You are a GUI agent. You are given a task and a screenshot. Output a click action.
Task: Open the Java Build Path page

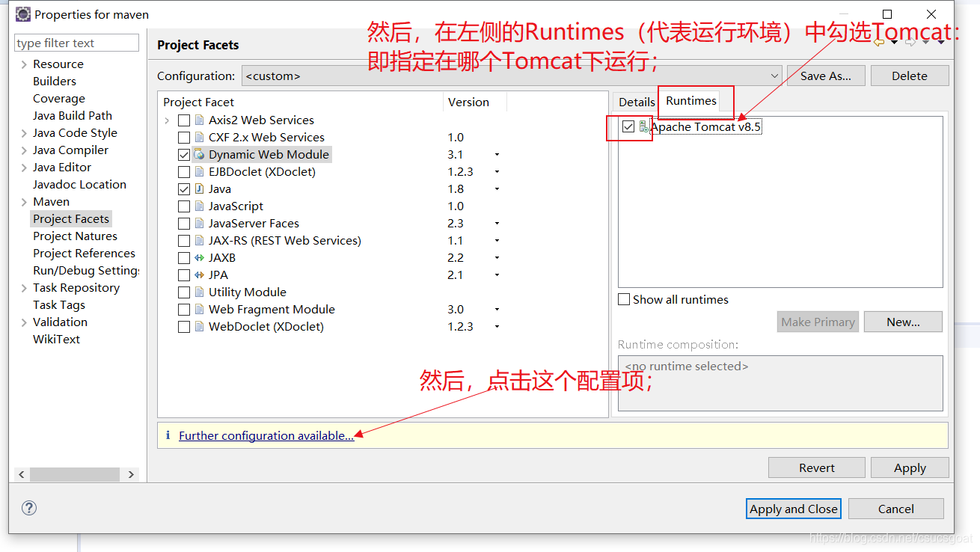(x=73, y=116)
